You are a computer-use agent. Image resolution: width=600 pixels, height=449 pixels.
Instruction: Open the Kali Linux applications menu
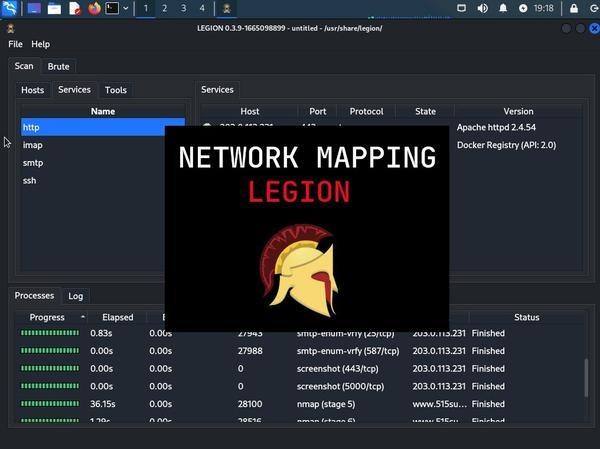click(10, 8)
